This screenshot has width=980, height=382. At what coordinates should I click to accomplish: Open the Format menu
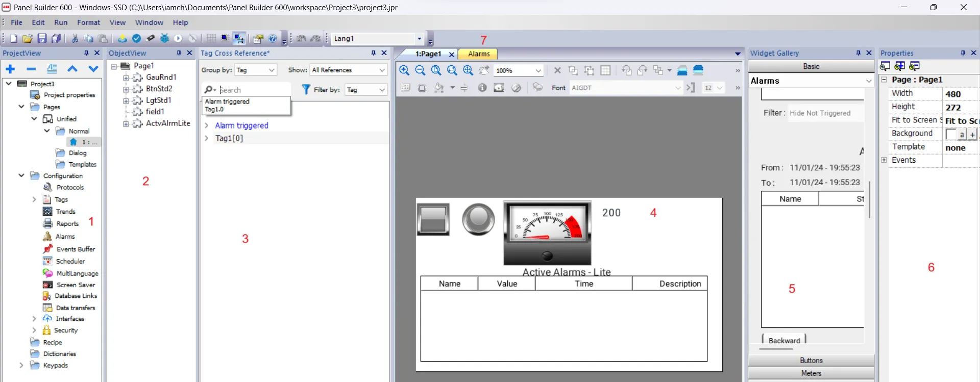tap(88, 22)
